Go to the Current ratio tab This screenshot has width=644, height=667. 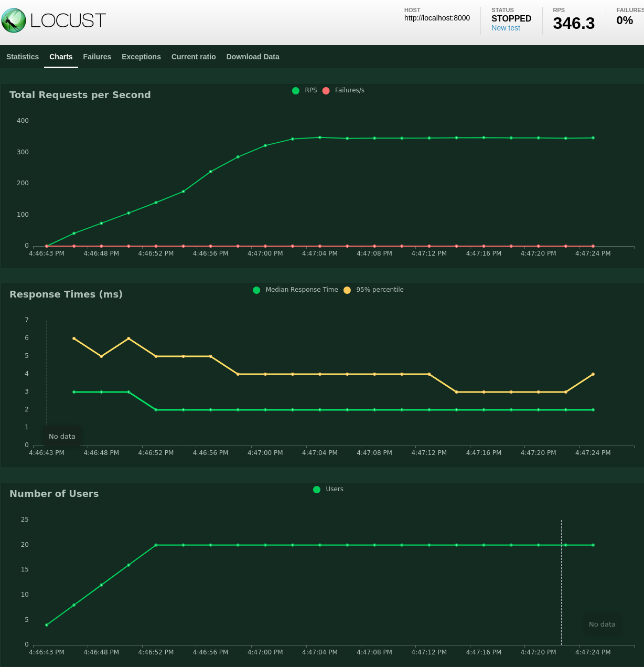[x=194, y=57]
